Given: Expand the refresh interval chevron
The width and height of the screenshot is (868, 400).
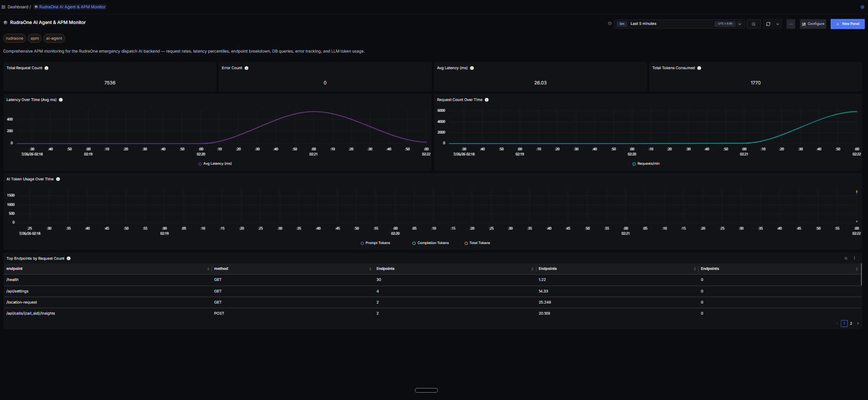Looking at the screenshot, I should point(778,24).
